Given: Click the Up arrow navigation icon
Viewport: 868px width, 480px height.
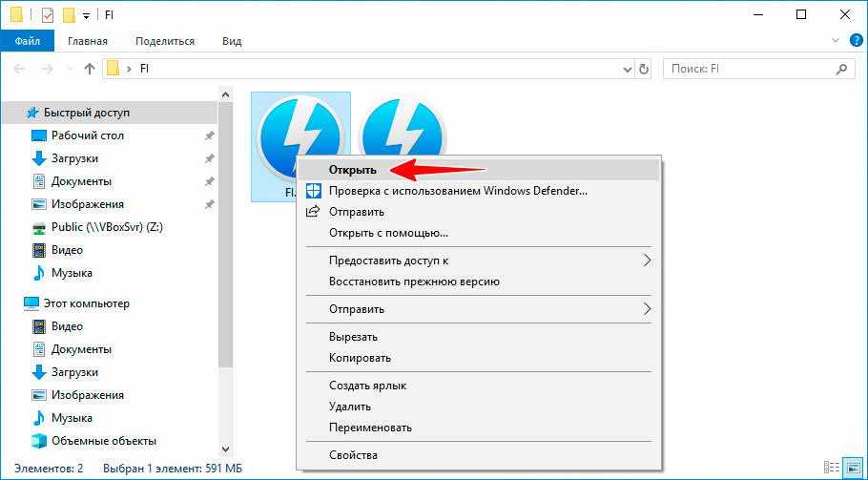Looking at the screenshot, I should 90,69.
